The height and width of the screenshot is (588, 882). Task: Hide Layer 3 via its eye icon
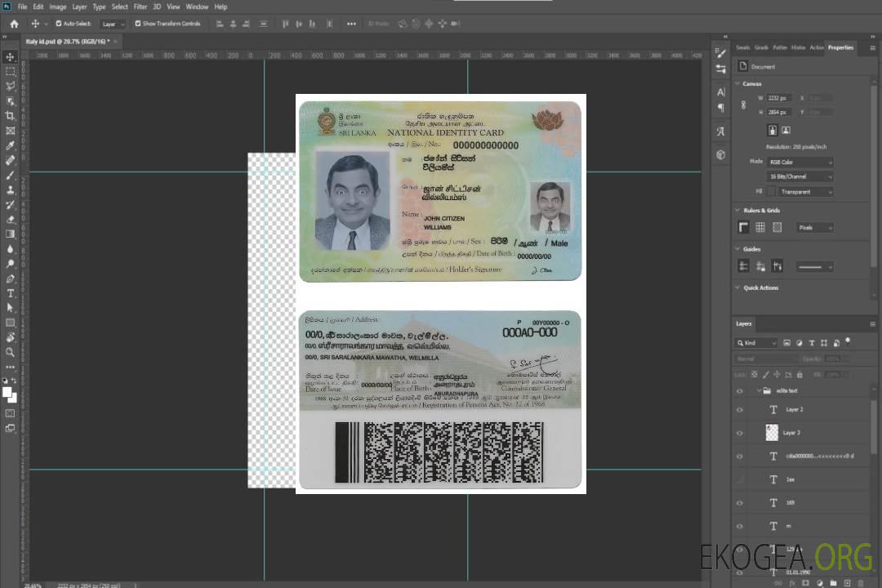(740, 433)
